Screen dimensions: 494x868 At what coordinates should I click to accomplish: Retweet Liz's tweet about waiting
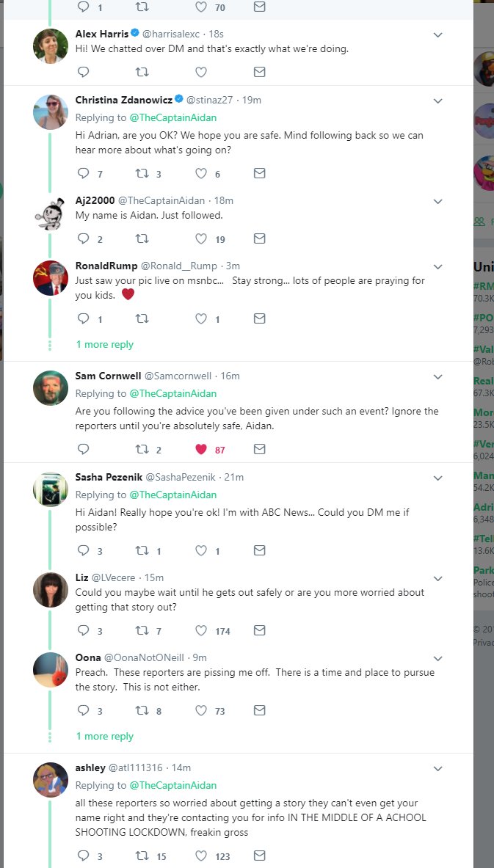pos(142,630)
